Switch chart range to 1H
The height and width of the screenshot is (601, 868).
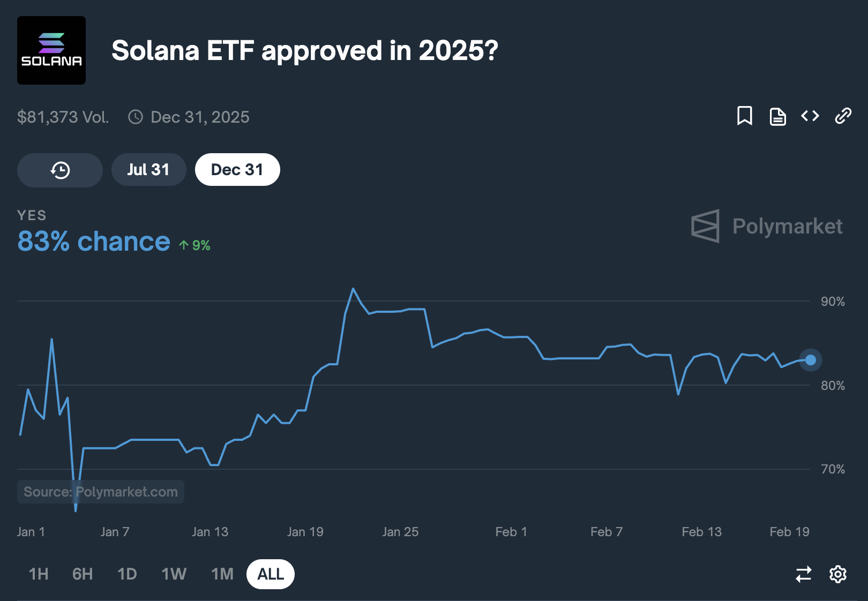tap(39, 574)
